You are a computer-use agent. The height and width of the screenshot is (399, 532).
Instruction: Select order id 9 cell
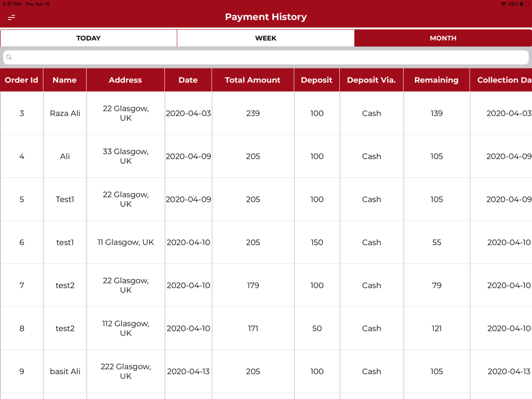click(22, 372)
